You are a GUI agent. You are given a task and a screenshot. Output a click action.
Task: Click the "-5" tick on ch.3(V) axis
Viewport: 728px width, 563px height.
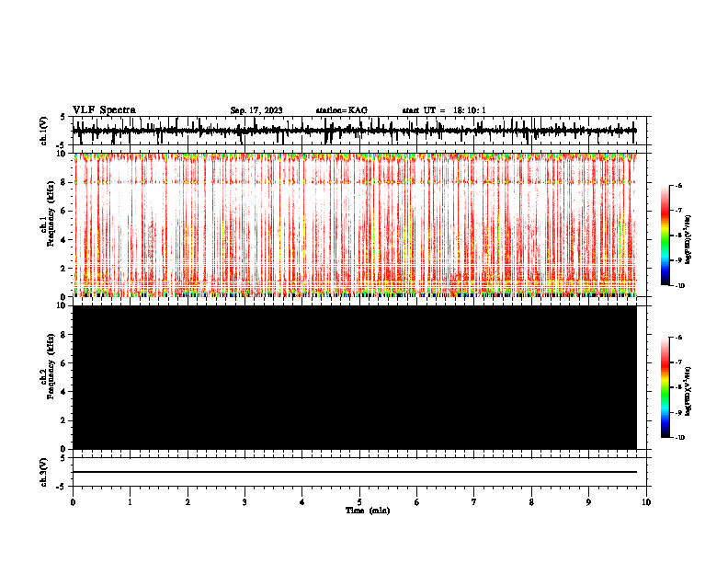pyautogui.click(x=61, y=487)
